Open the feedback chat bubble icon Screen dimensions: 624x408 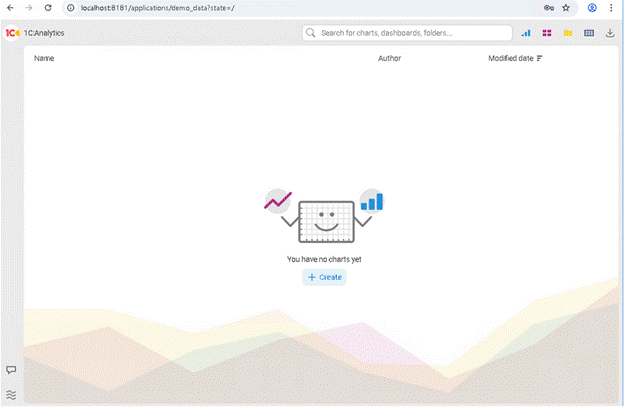point(11,370)
